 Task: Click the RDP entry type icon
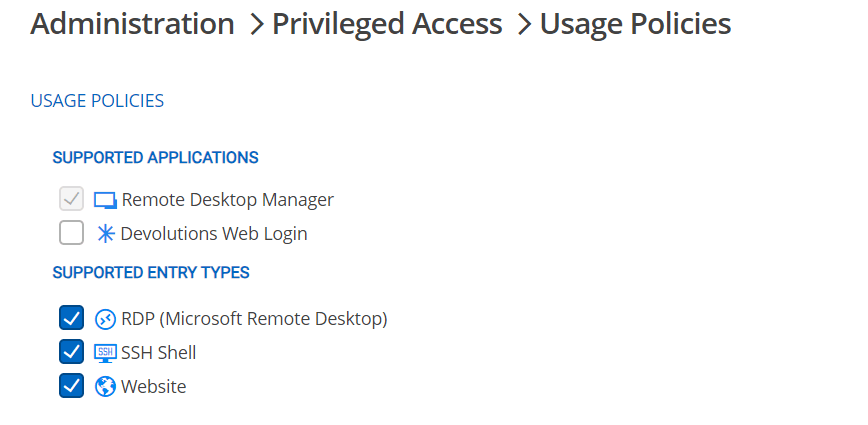[105, 319]
